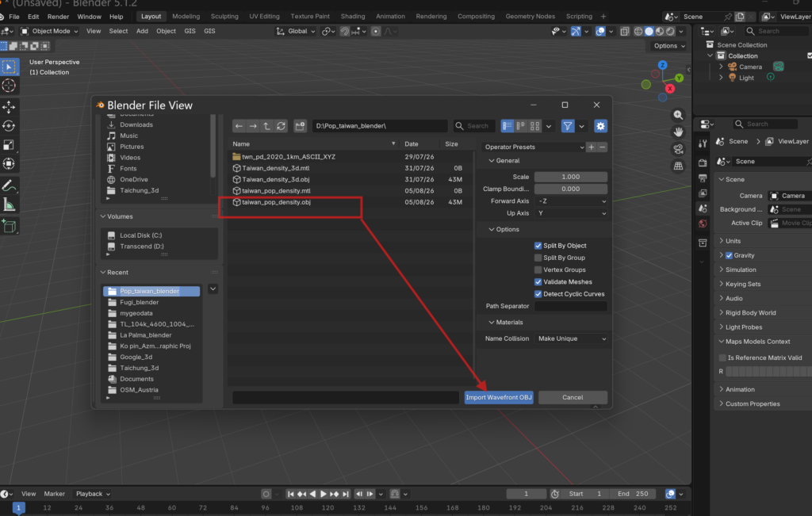Adjust the Scale value slider
This screenshot has height=516, width=812.
pyautogui.click(x=571, y=177)
